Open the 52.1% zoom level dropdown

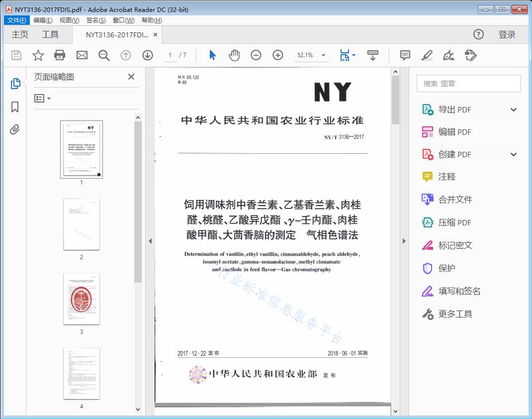pos(324,55)
